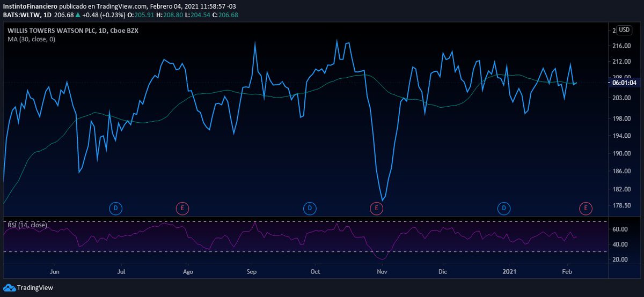Click the 178.50 price axis label
Image resolution: width=644 pixels, height=297 pixels.
[x=621, y=205]
